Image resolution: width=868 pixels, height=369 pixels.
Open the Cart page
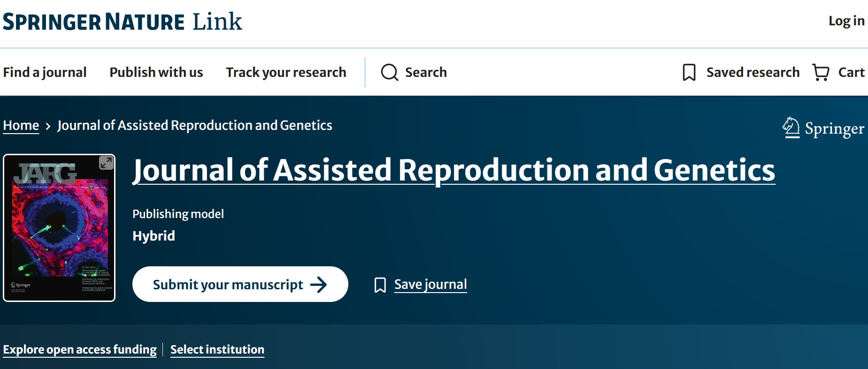[838, 72]
